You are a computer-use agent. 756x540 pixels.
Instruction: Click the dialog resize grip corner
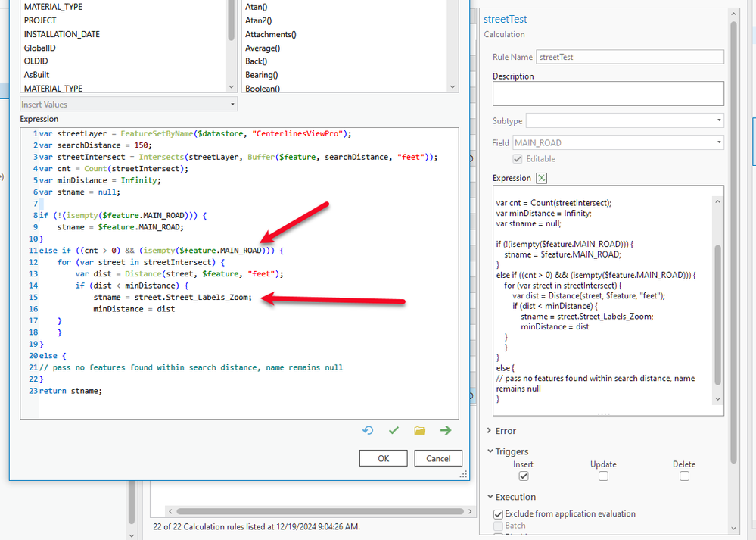coord(464,475)
